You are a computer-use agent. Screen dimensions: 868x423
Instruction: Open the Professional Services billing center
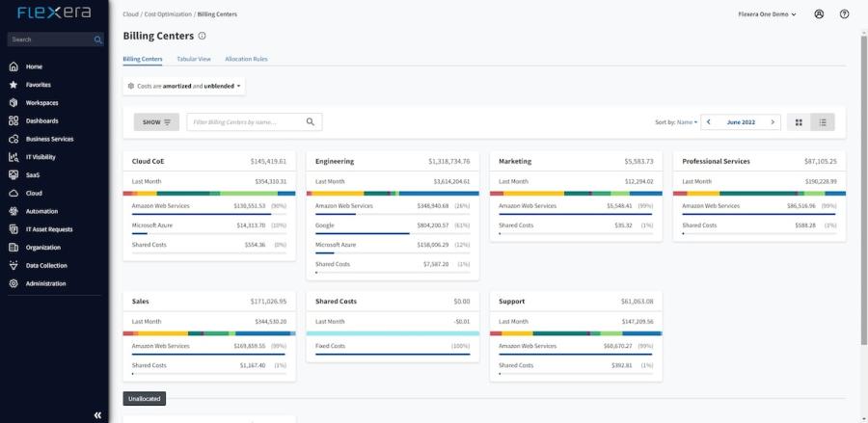[x=717, y=162]
